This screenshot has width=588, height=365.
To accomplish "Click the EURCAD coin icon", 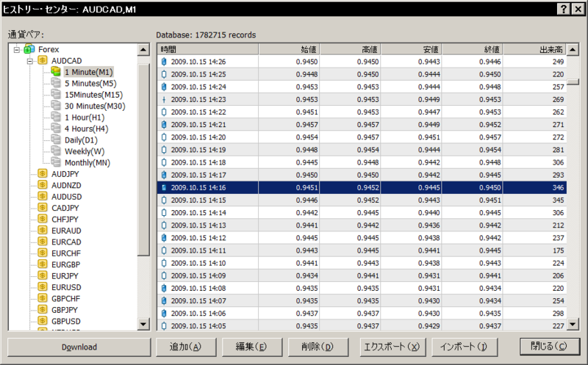I will pos(43,242).
